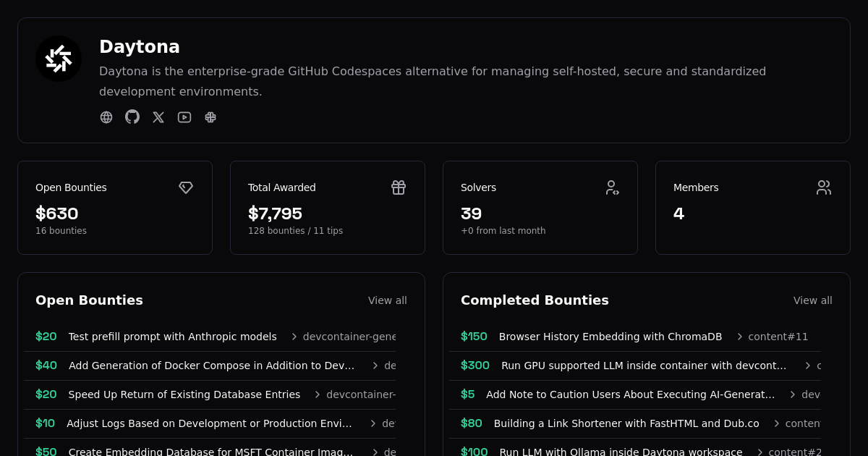
Task: Click chevron beside 'Building a Link Shortener' bounty
Action: 777,423
